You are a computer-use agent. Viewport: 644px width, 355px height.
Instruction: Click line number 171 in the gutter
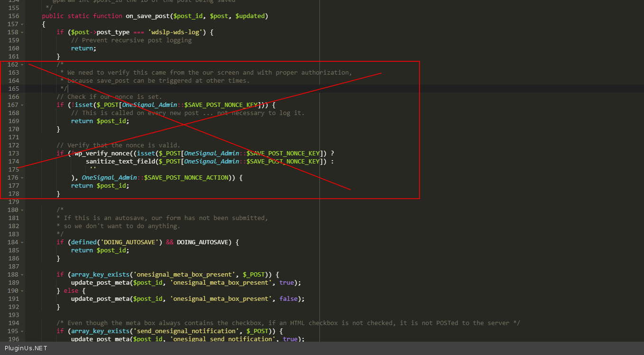[x=13, y=137]
